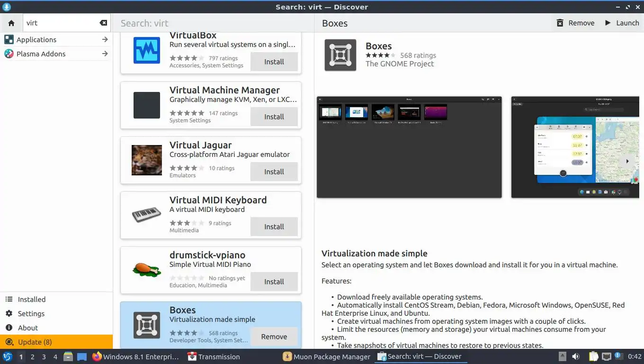Switch to virtual desktop 4
The image size is (644, 364).
pos(55,356)
